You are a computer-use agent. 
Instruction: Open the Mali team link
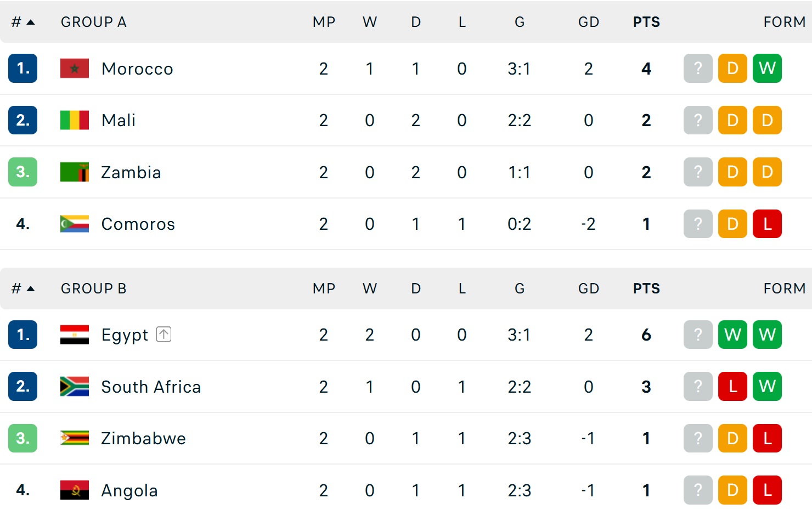(x=119, y=120)
